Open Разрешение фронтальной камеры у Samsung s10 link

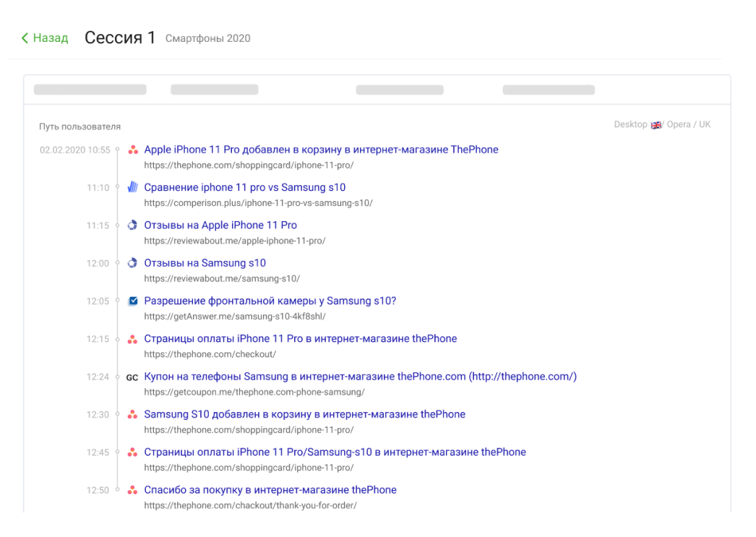coord(270,301)
